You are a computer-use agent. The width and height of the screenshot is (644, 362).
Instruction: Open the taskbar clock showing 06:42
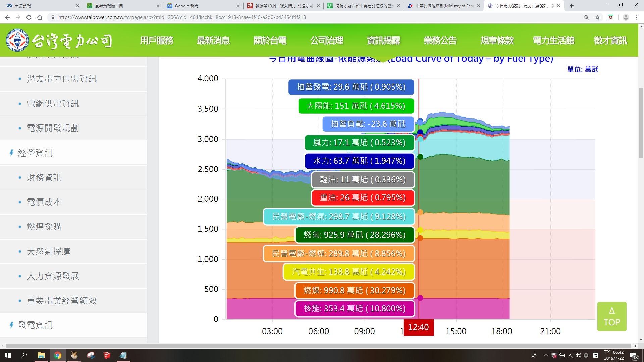(x=614, y=355)
